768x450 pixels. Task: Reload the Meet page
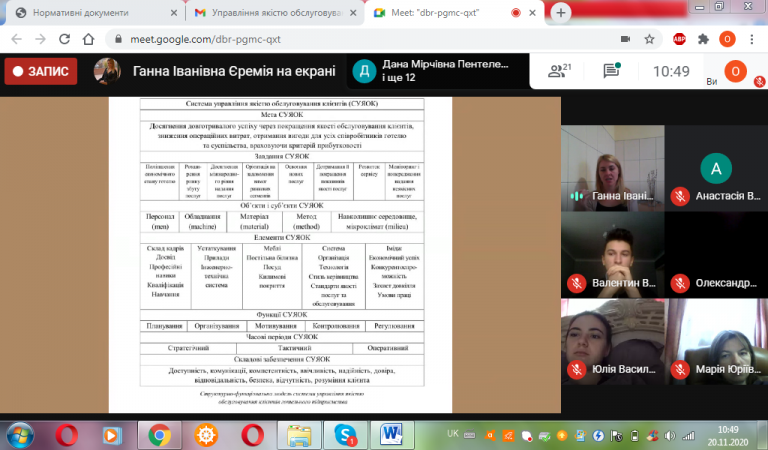65,39
